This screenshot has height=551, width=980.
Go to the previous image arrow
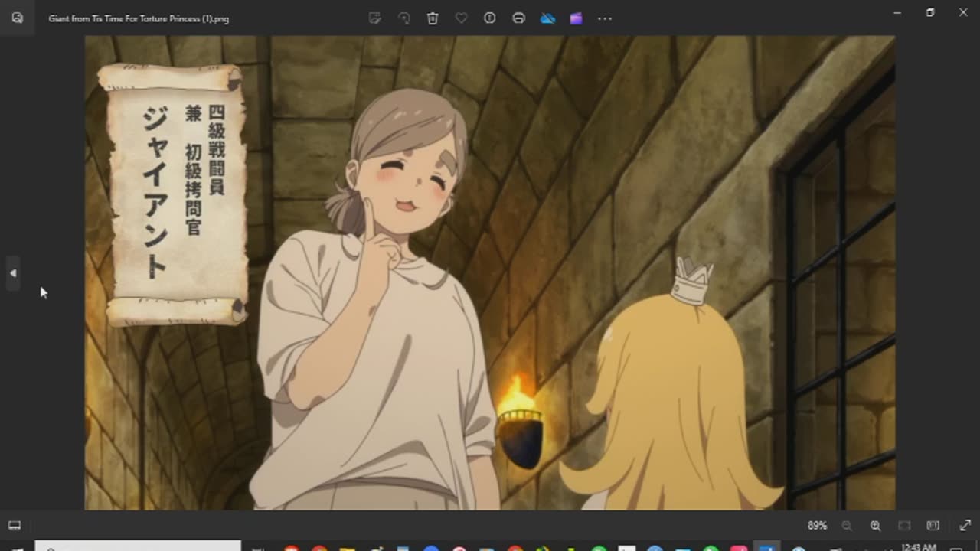click(12, 273)
